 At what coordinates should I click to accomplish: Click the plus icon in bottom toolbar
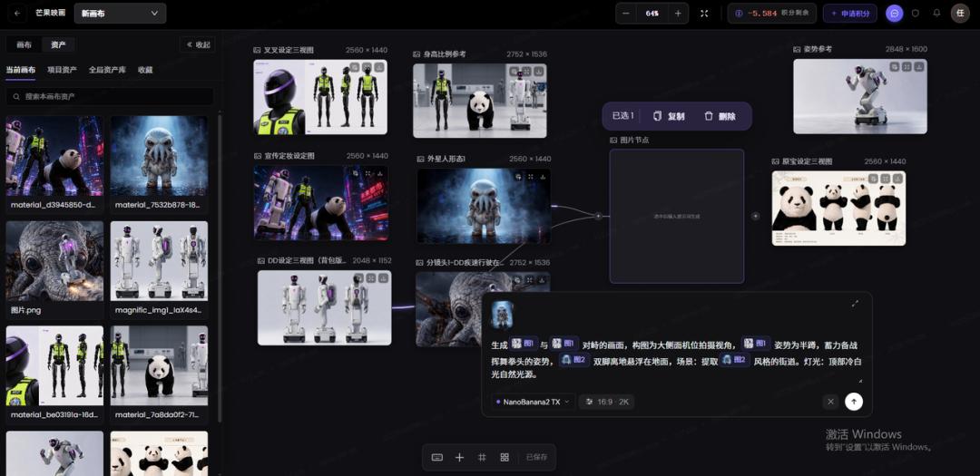pyautogui.click(x=459, y=457)
